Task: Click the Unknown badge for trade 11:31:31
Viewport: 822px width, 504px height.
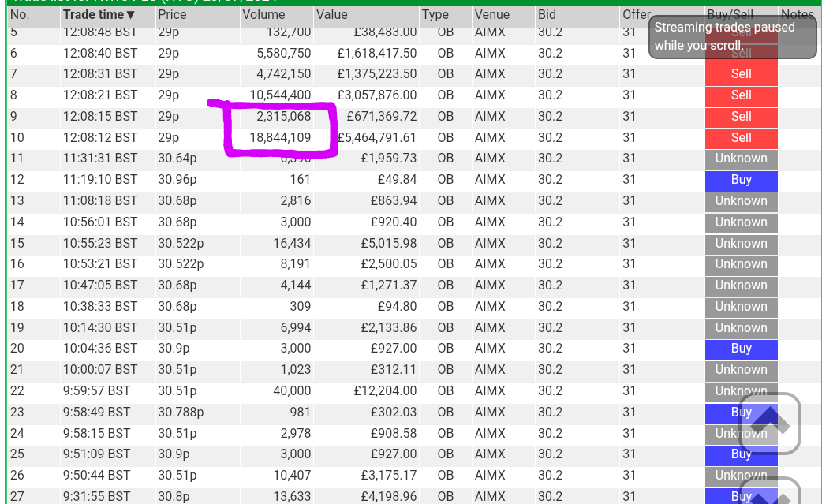Action: pyautogui.click(x=742, y=159)
